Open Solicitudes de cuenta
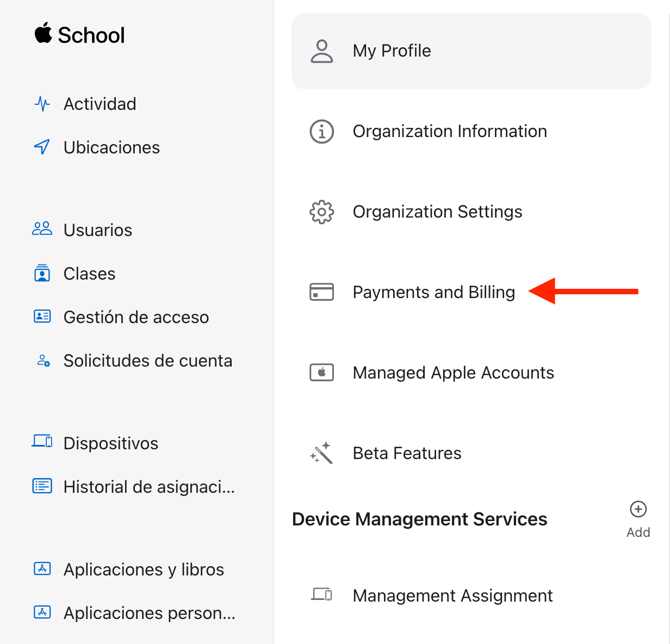 [147, 361]
